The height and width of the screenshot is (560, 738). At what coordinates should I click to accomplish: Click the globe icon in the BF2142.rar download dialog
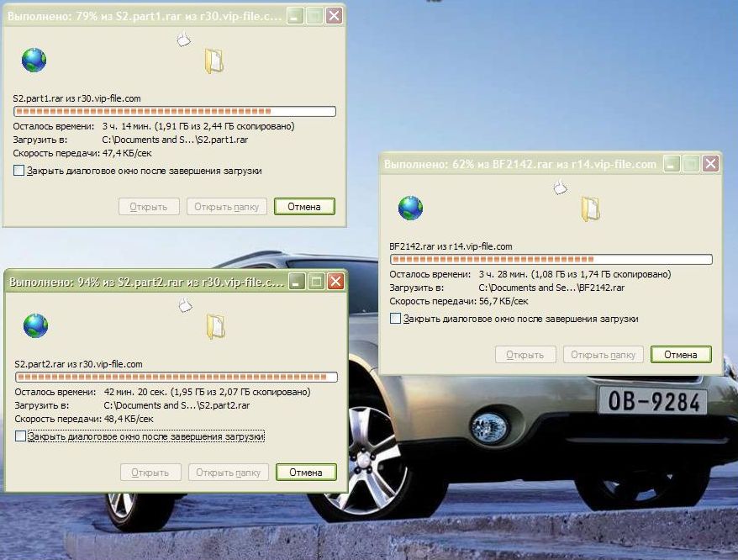(x=410, y=208)
